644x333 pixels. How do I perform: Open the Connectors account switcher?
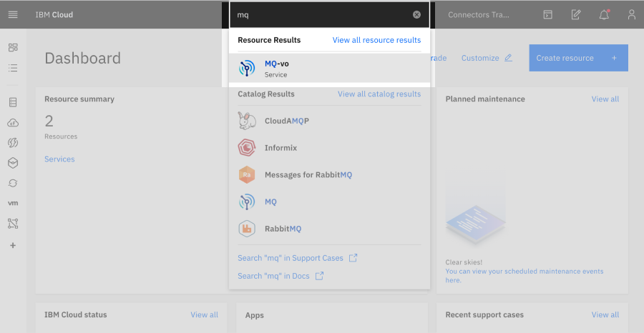478,14
